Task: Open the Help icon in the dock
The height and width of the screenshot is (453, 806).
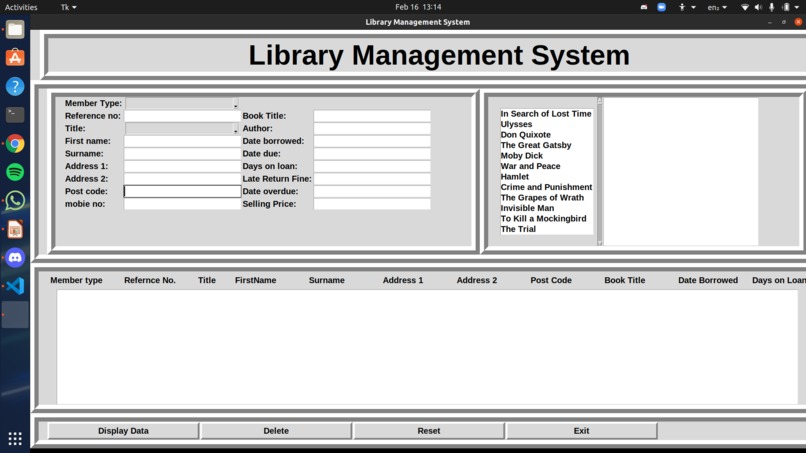Action: coord(15,86)
